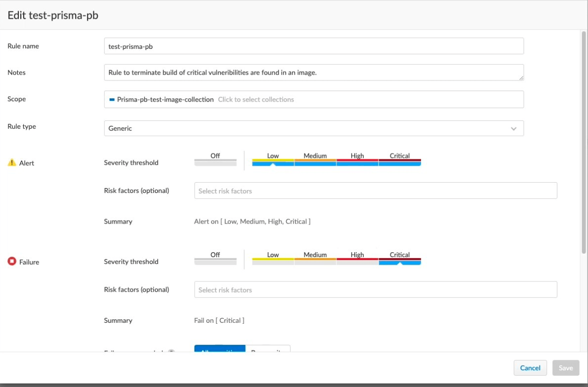Viewport: 588px width, 387px height.
Task: Choose Medium on Alert severity threshold
Action: tap(315, 160)
